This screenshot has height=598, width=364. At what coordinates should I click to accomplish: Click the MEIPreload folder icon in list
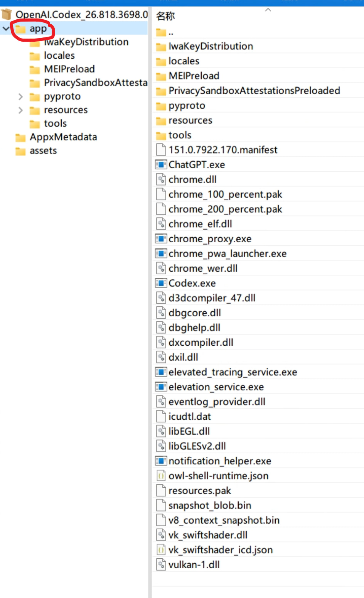click(x=161, y=76)
